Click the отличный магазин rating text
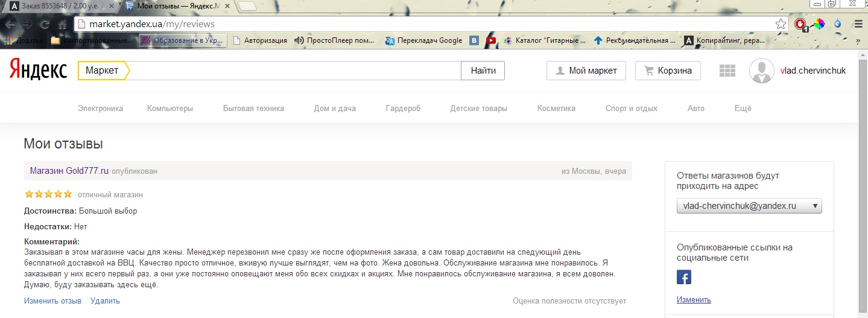Viewport: 868px width, 318px height. 110,195
